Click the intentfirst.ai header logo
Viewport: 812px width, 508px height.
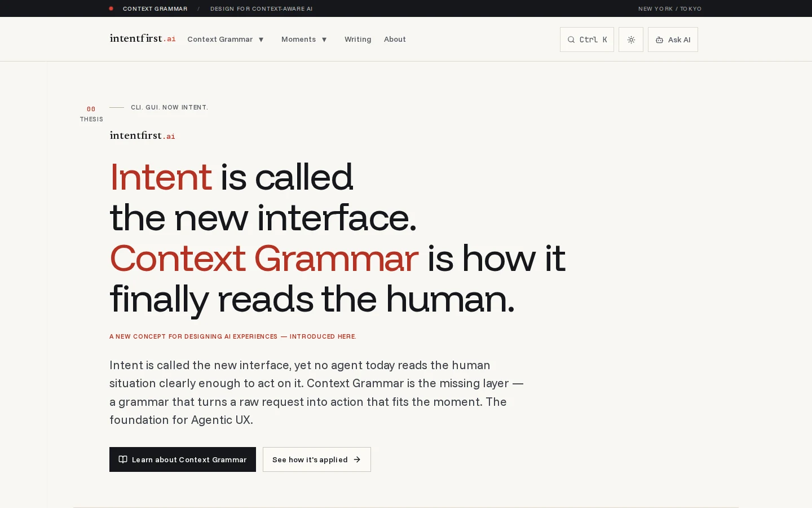coord(143,38)
